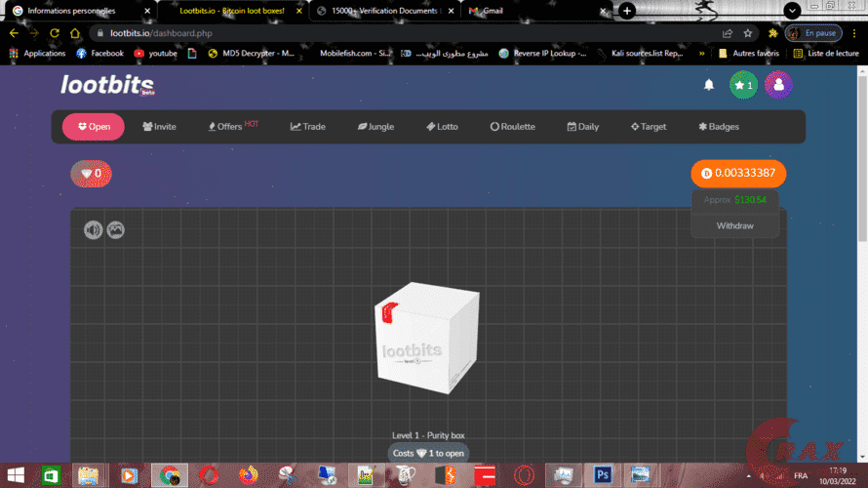This screenshot has width=868, height=488.
Task: Click the notification bell icon
Action: point(709,86)
